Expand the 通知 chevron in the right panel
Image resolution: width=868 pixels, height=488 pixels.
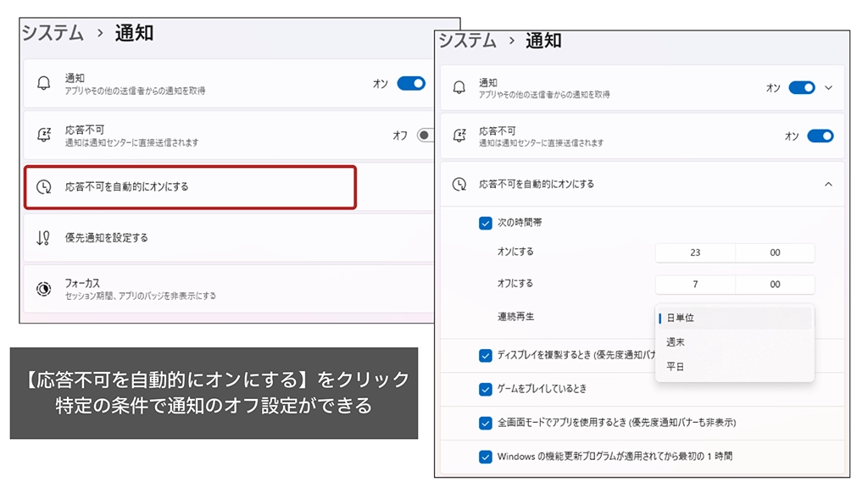828,87
